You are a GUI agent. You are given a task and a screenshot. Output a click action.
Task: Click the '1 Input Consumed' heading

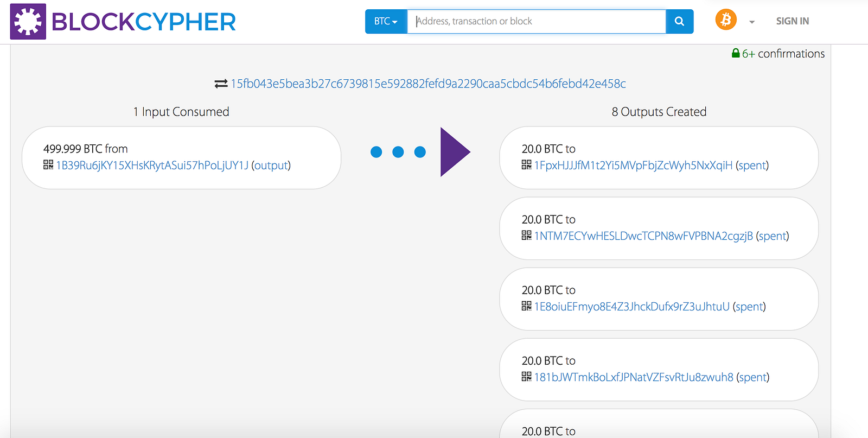(x=181, y=112)
